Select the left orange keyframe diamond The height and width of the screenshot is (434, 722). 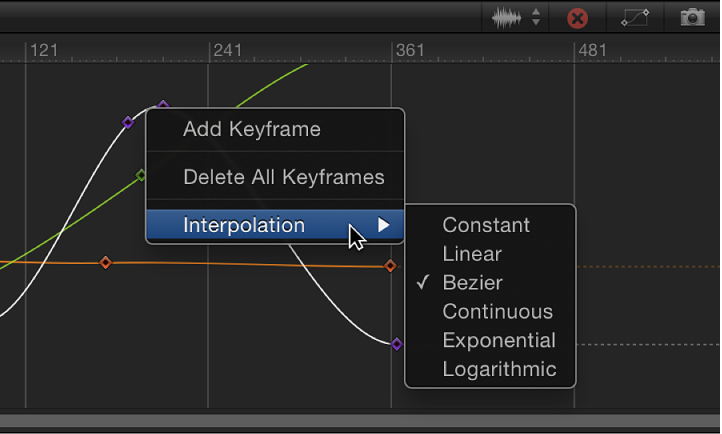coord(105,262)
